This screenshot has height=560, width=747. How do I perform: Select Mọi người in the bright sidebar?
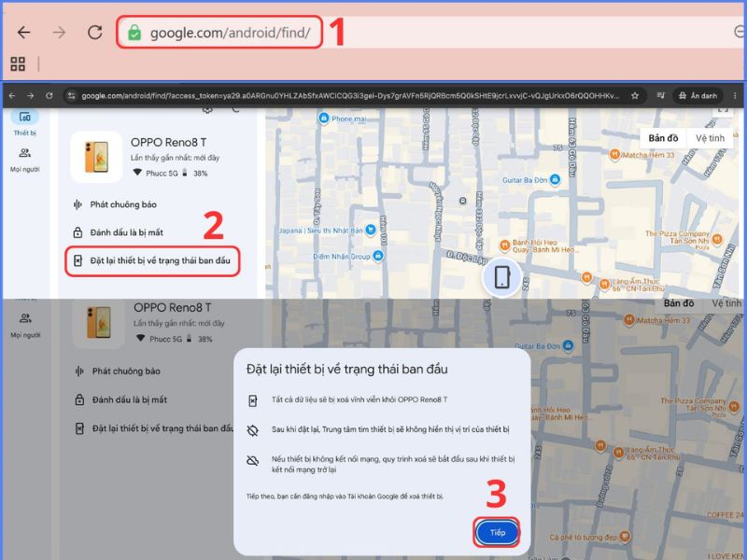point(25,160)
